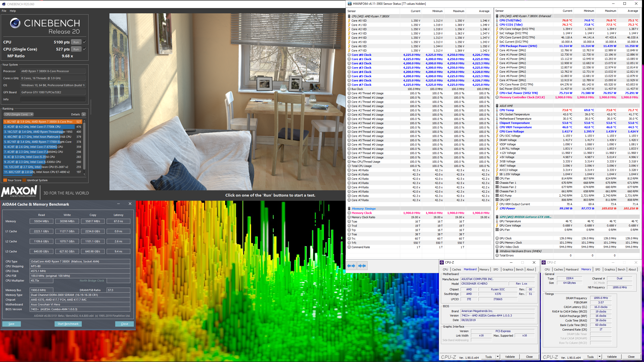Click the CPU Package Power lightning icon
The width and height of the screenshot is (644, 362).
pyautogui.click(x=497, y=46)
